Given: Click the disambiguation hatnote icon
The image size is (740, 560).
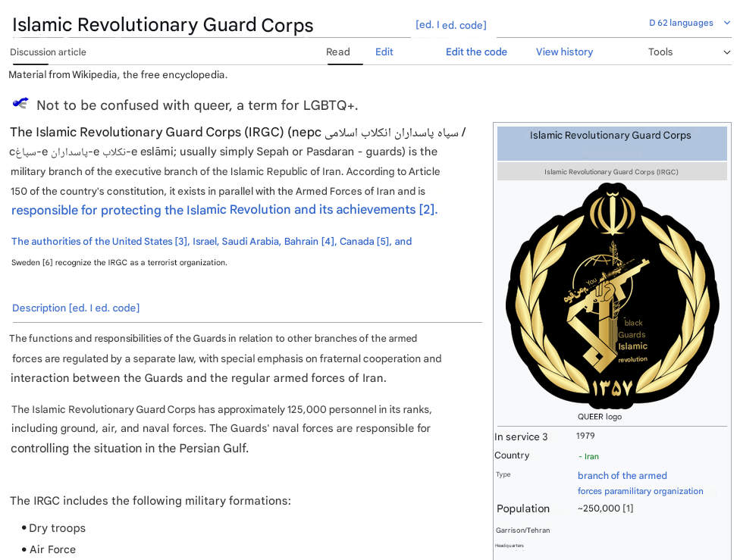Looking at the screenshot, I should (x=20, y=103).
